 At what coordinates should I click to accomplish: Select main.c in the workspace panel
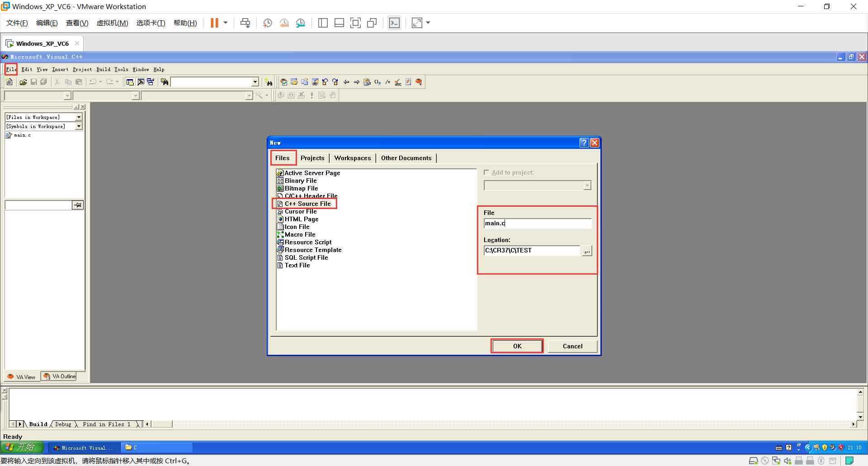tap(19, 135)
